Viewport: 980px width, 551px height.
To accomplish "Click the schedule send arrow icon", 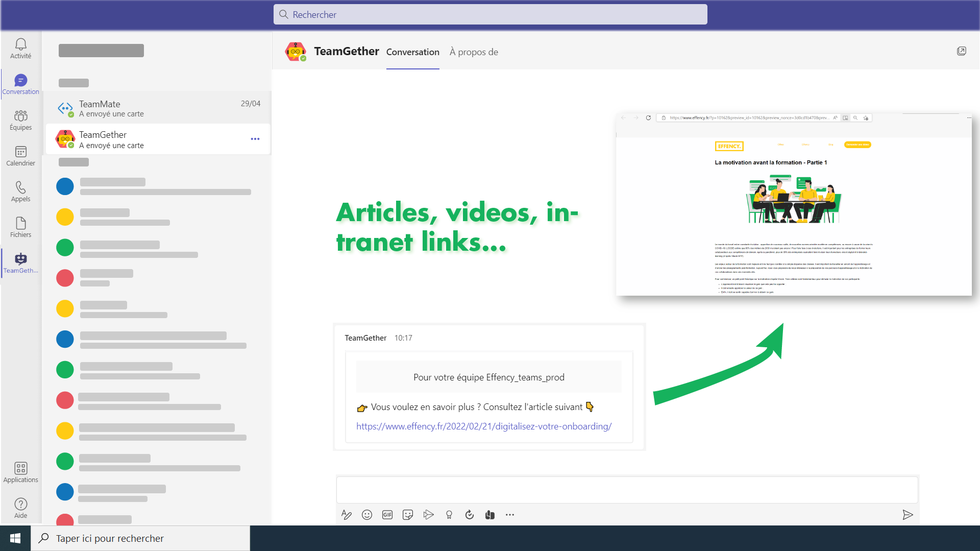I will click(428, 515).
